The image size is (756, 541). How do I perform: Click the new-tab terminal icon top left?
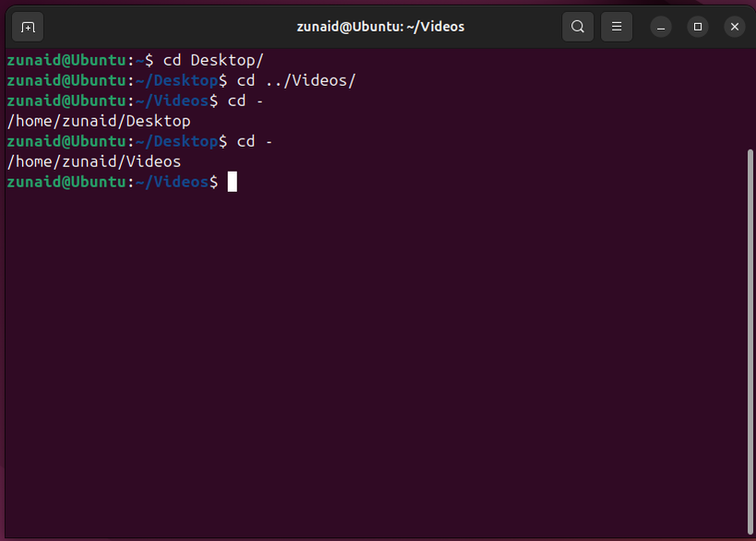tap(27, 27)
